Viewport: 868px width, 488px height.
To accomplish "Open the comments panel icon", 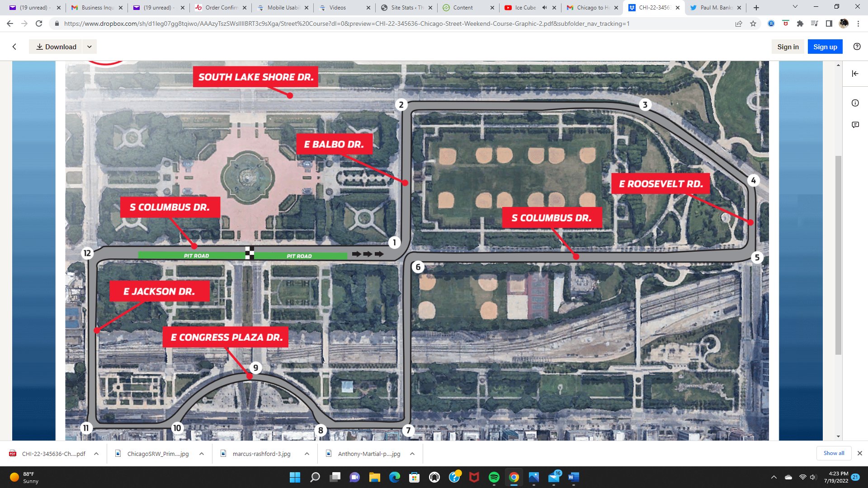I will [855, 125].
